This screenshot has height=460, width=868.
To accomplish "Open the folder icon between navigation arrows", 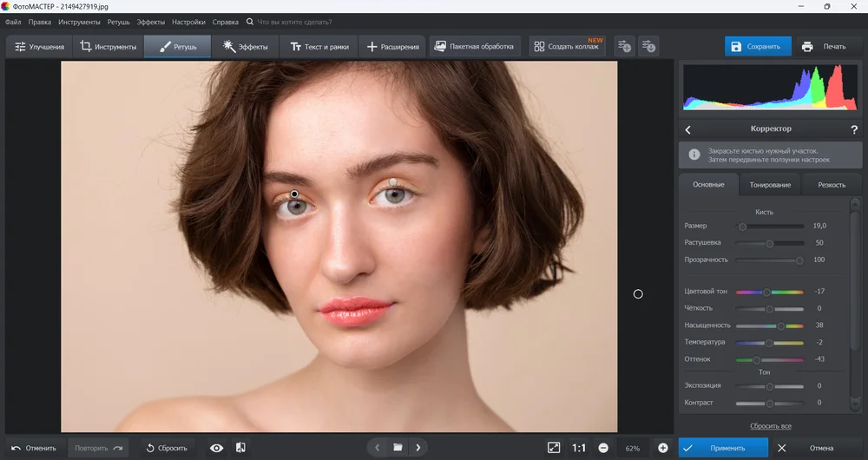I will pyautogui.click(x=398, y=448).
